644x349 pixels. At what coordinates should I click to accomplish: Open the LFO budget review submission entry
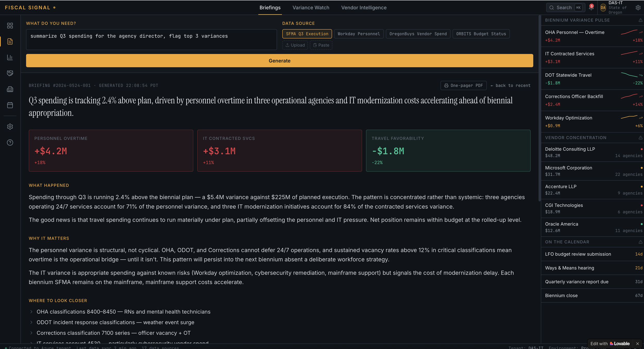tap(592, 254)
